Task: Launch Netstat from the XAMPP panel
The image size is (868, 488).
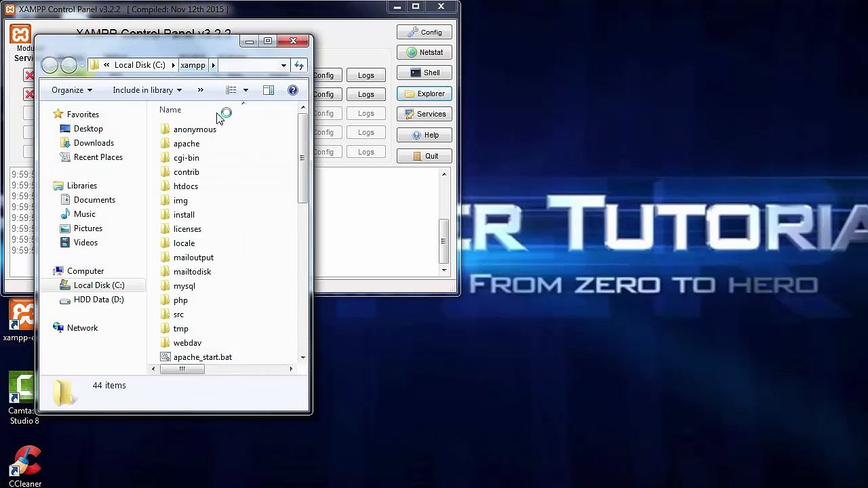Action: click(424, 52)
